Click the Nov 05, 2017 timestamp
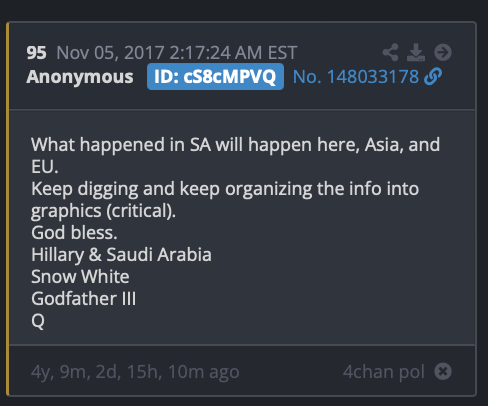488x406 pixels. [177, 53]
